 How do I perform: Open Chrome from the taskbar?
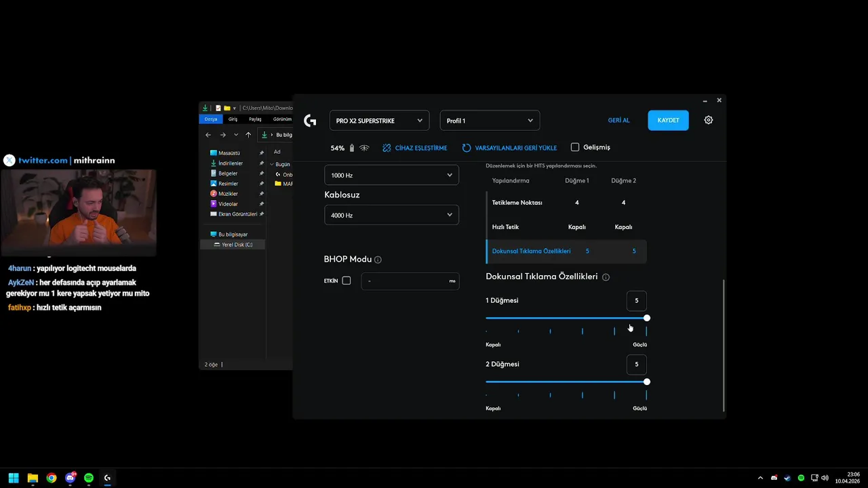pos(52,478)
